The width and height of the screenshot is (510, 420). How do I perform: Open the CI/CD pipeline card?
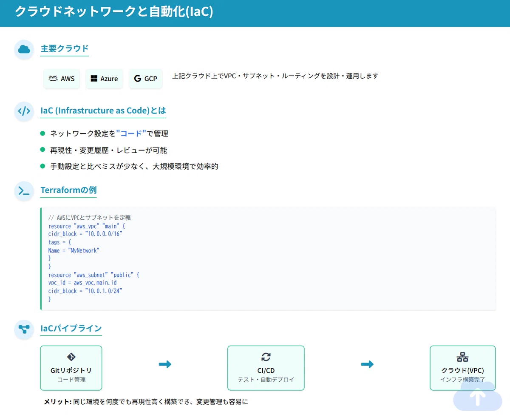point(266,368)
